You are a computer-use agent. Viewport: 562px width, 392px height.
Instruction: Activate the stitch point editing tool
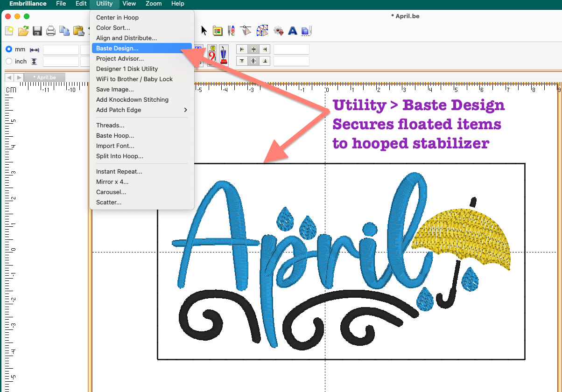[x=246, y=30]
